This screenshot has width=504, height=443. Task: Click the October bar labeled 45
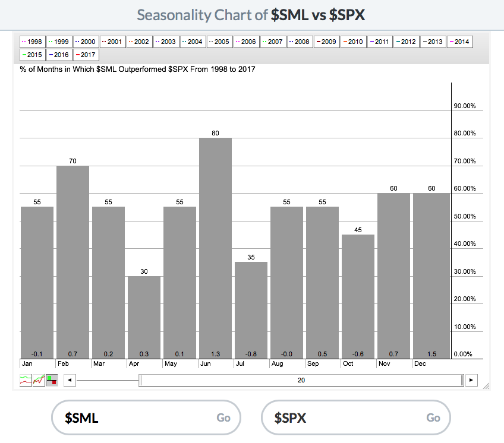pos(358,296)
